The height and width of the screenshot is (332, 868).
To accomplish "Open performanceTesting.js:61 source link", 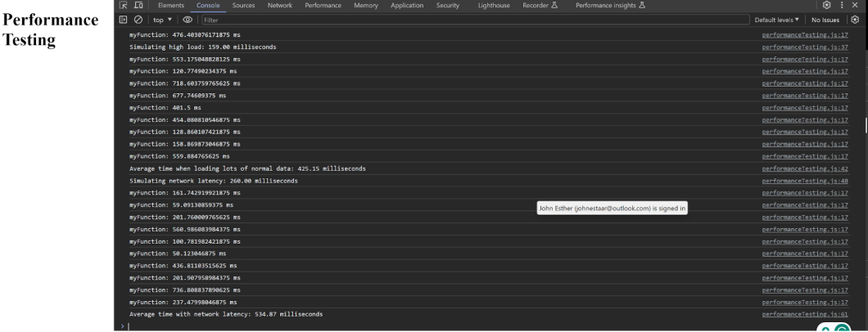I will pyautogui.click(x=805, y=314).
